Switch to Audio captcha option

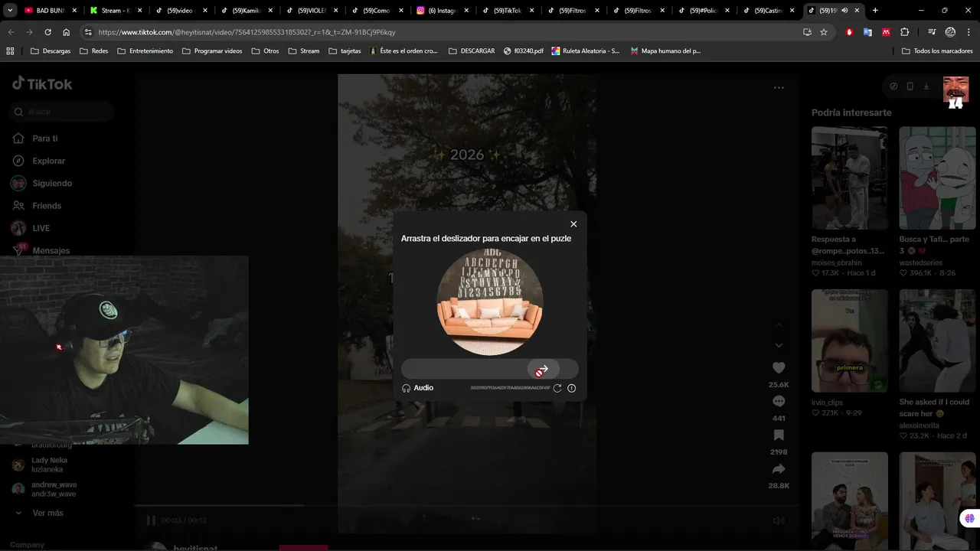pos(418,388)
